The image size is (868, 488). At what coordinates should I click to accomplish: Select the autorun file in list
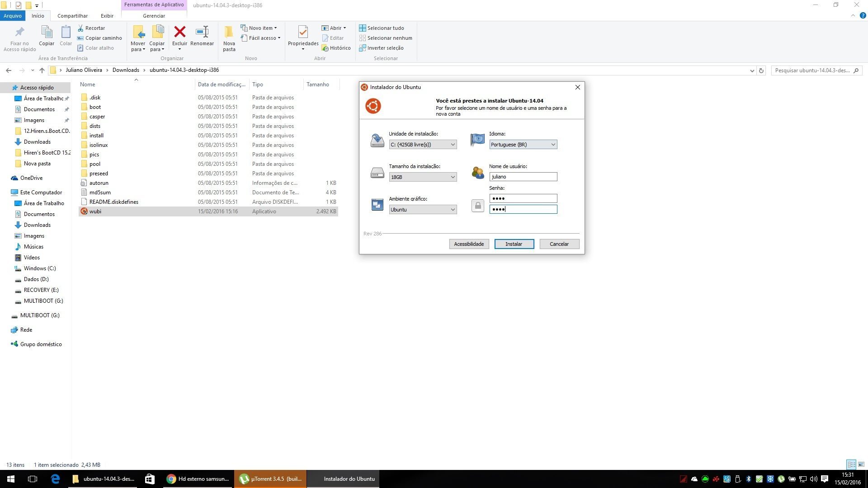[208, 183]
